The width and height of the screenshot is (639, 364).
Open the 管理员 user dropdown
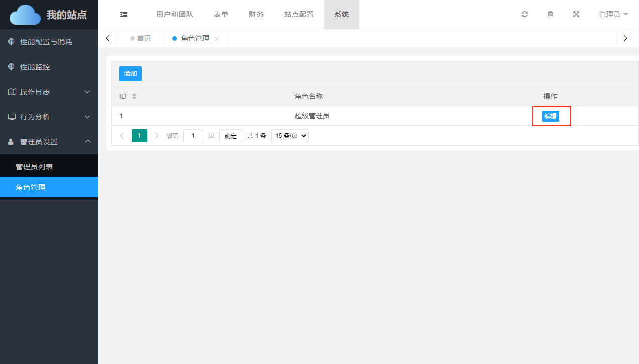point(613,15)
